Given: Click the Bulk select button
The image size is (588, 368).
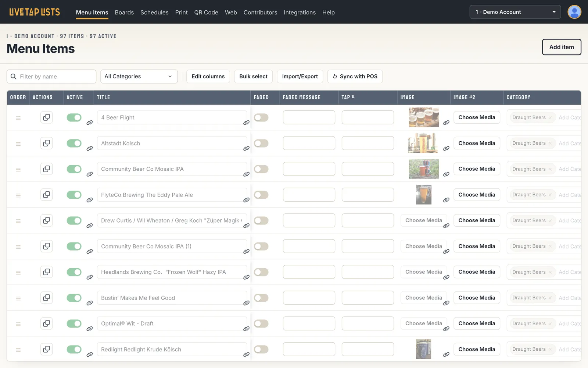Looking at the screenshot, I should (253, 77).
